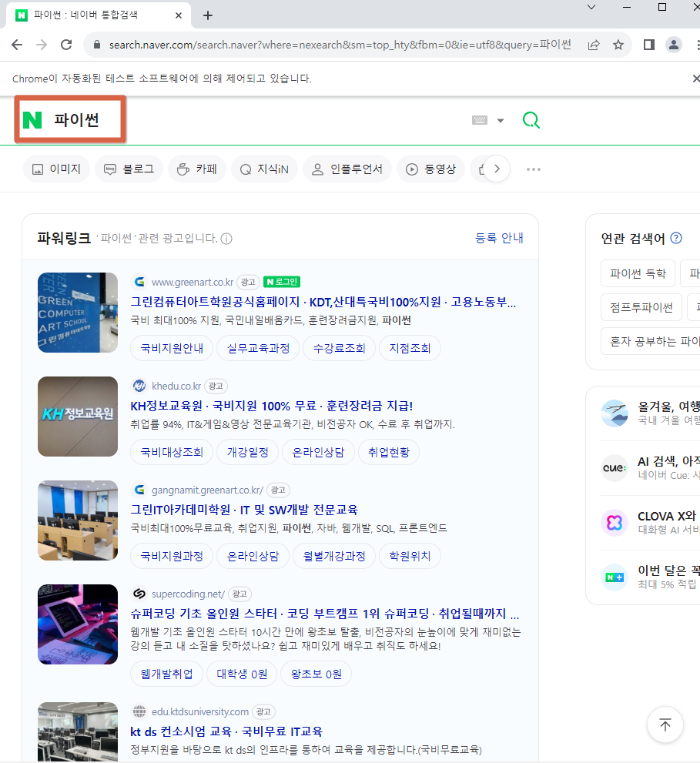Viewport: 700px width, 763px height.
Task: Open the khedu.co.kr link
Action: coord(176,387)
